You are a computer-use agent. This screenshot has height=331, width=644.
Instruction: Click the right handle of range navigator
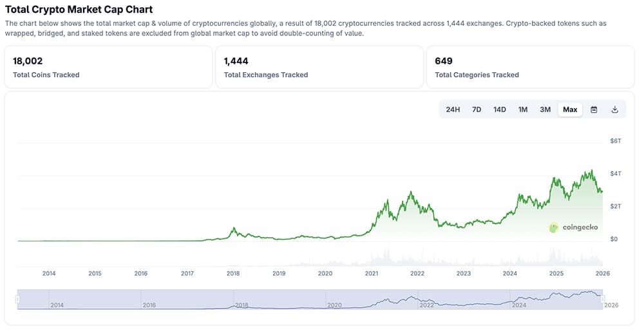point(602,299)
